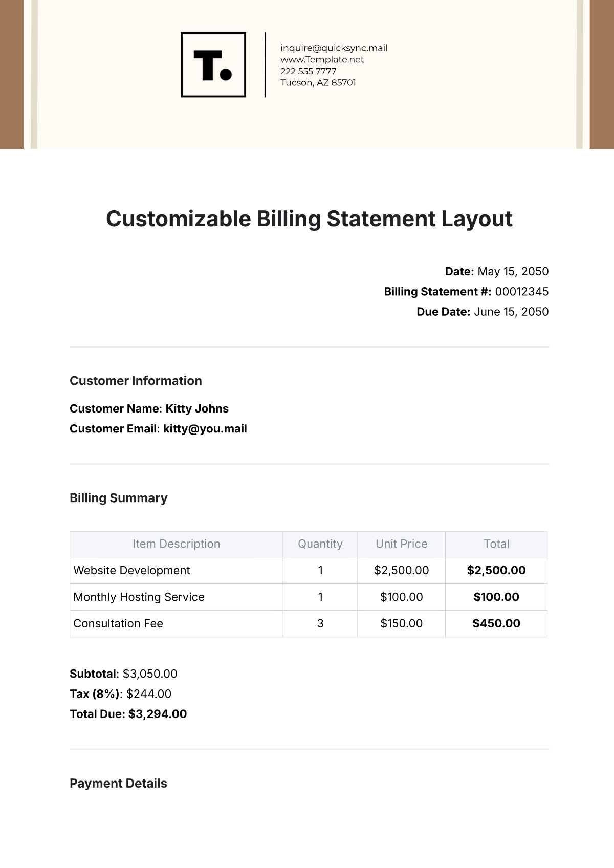Click the Payment Details heading

[118, 784]
